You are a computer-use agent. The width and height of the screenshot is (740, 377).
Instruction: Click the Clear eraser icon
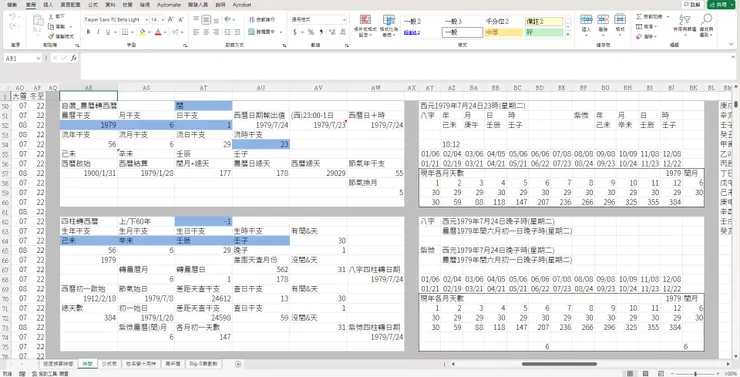[x=639, y=36]
